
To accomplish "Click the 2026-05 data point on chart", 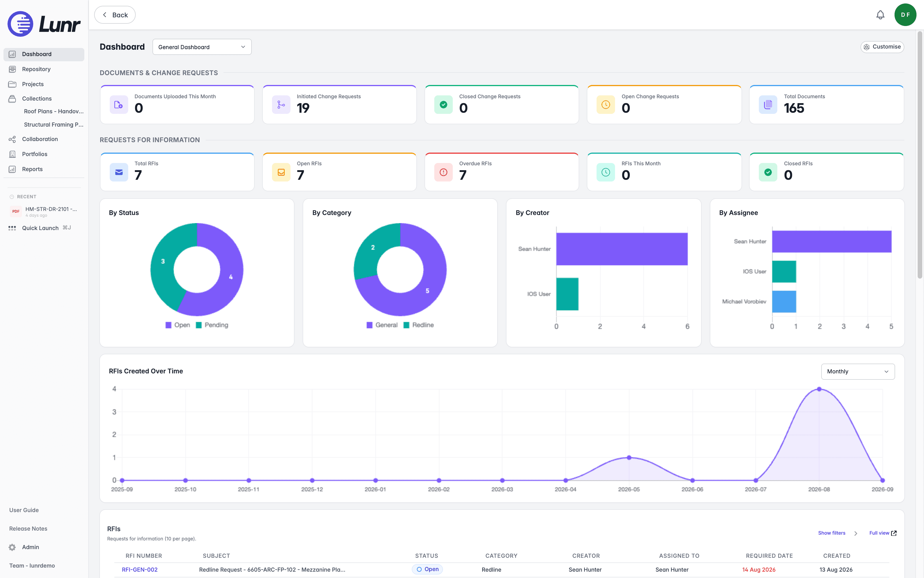I will 629,457.
